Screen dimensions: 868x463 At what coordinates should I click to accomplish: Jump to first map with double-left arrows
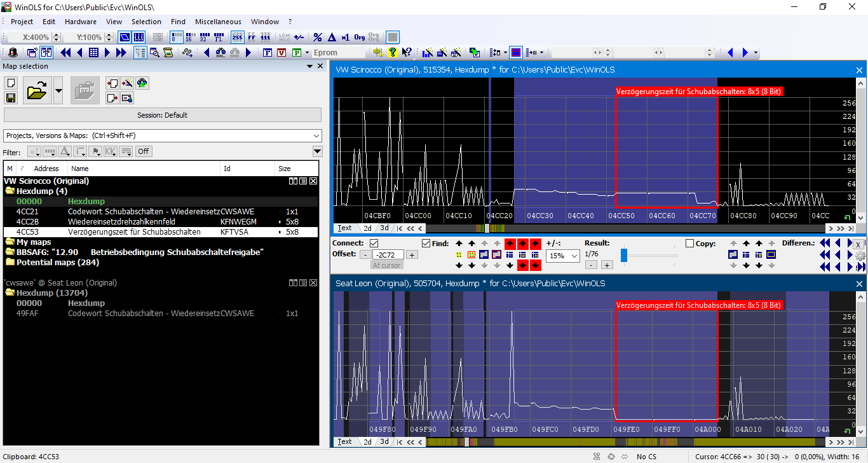point(65,52)
